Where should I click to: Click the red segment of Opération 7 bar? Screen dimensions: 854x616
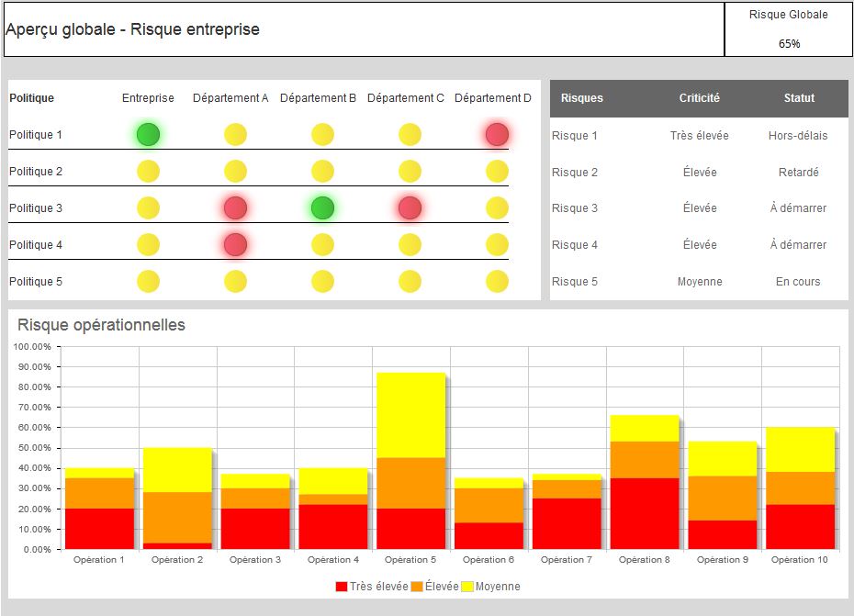567,523
